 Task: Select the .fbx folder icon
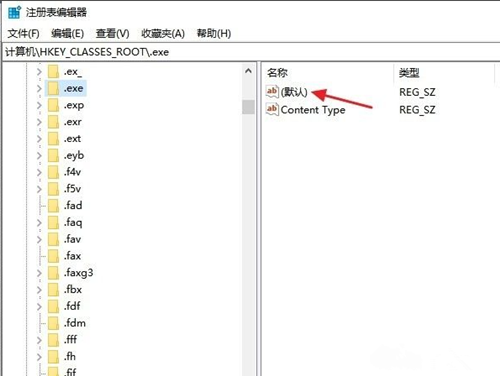[x=53, y=290]
